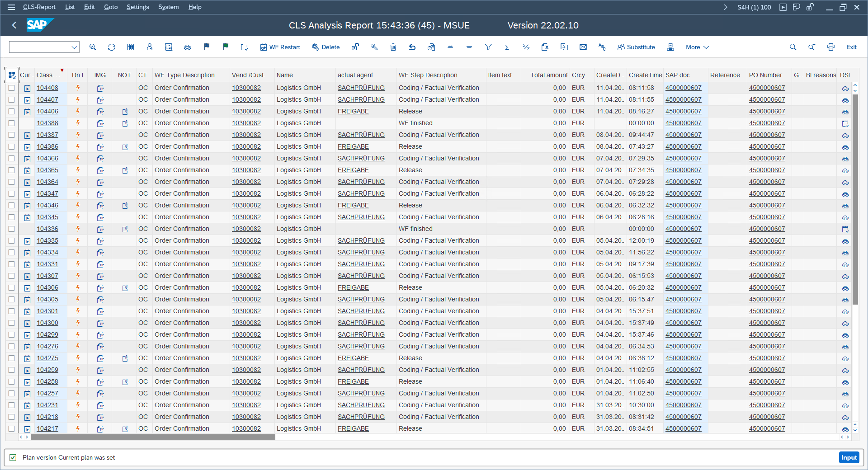Open the Set Filter icon

488,47
